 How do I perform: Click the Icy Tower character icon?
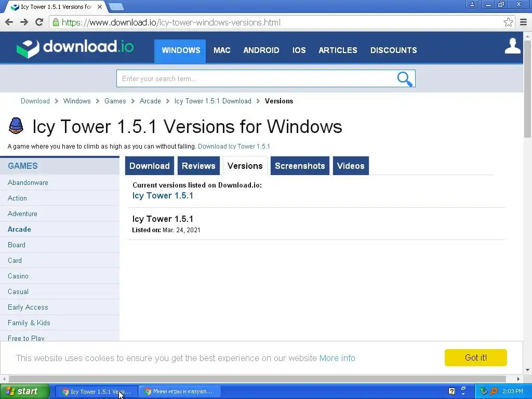(x=16, y=126)
